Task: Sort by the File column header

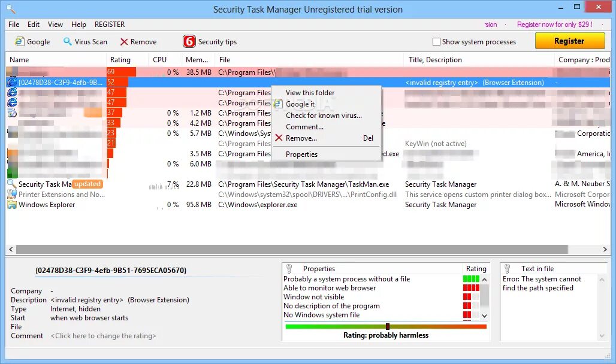Action: click(x=309, y=60)
